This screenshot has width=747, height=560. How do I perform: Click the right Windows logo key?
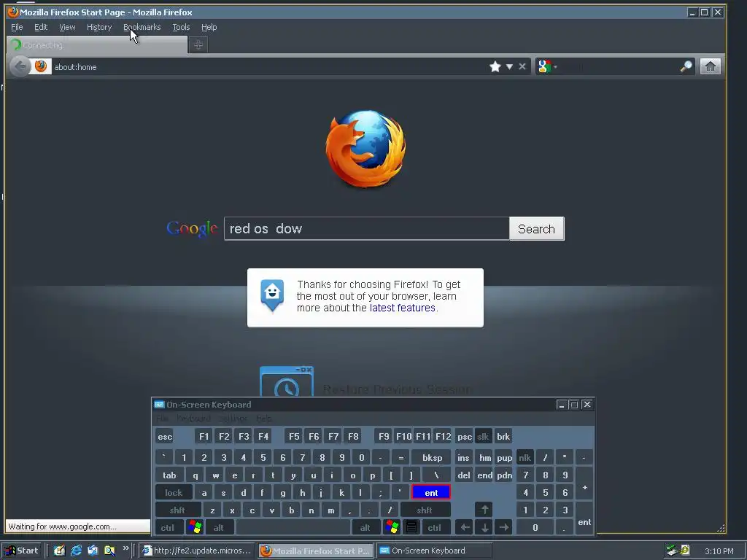(392, 527)
